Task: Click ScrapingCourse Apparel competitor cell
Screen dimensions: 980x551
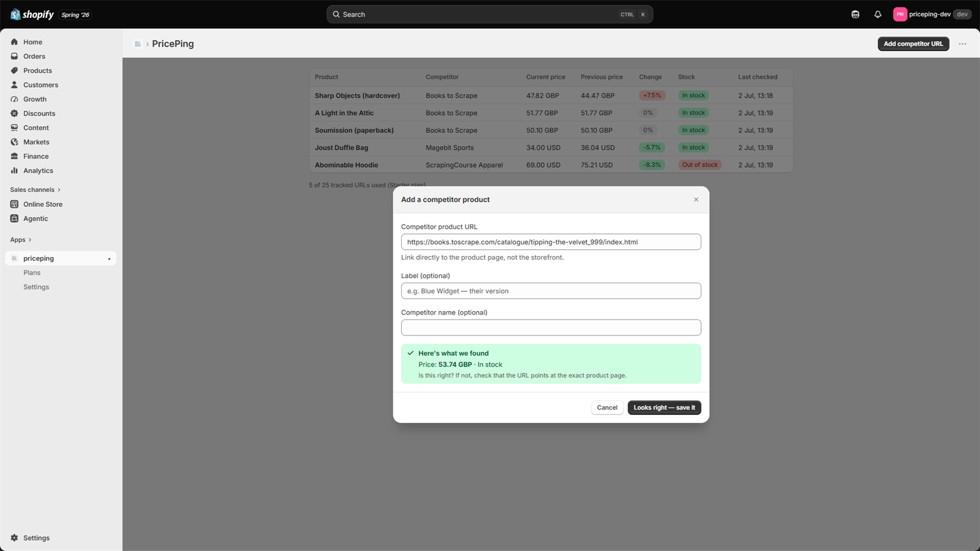Action: 464,165
